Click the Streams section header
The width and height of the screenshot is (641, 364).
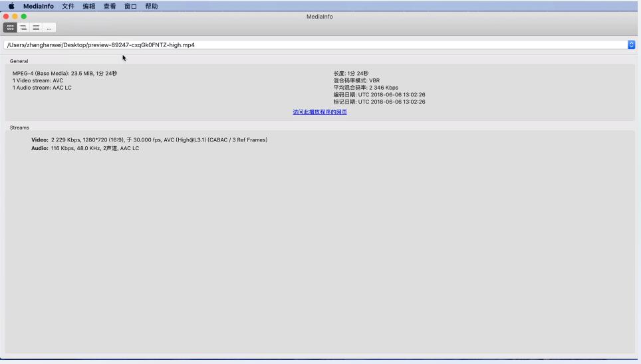[x=19, y=128]
